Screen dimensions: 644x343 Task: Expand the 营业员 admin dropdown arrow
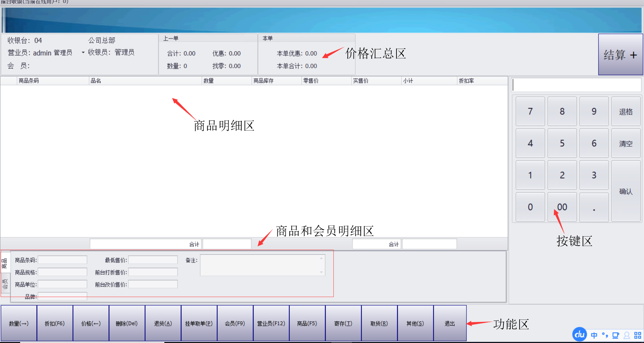click(x=83, y=52)
